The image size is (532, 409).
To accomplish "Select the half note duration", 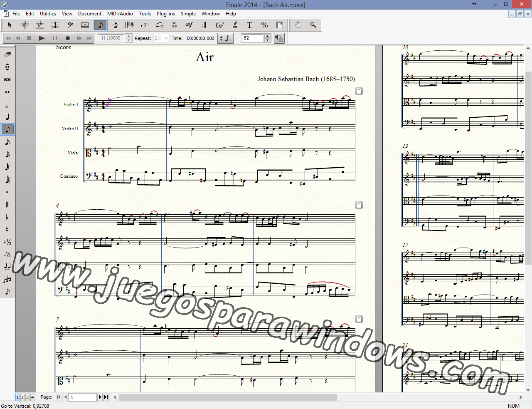I will click(x=7, y=104).
